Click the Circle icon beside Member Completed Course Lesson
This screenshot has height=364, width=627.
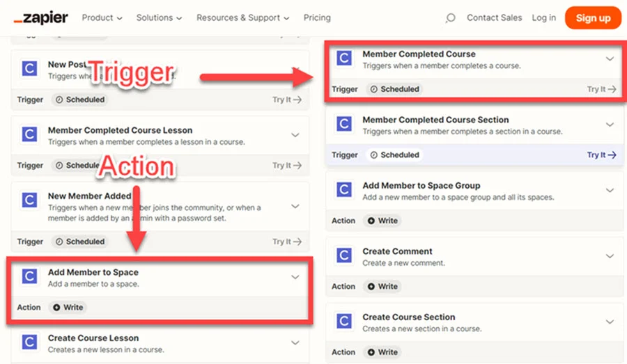pos(29,135)
